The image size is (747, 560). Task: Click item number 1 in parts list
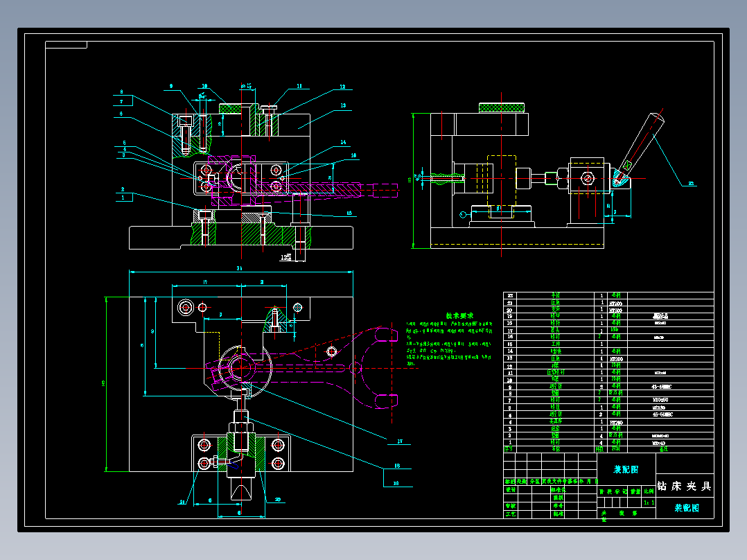pos(510,443)
